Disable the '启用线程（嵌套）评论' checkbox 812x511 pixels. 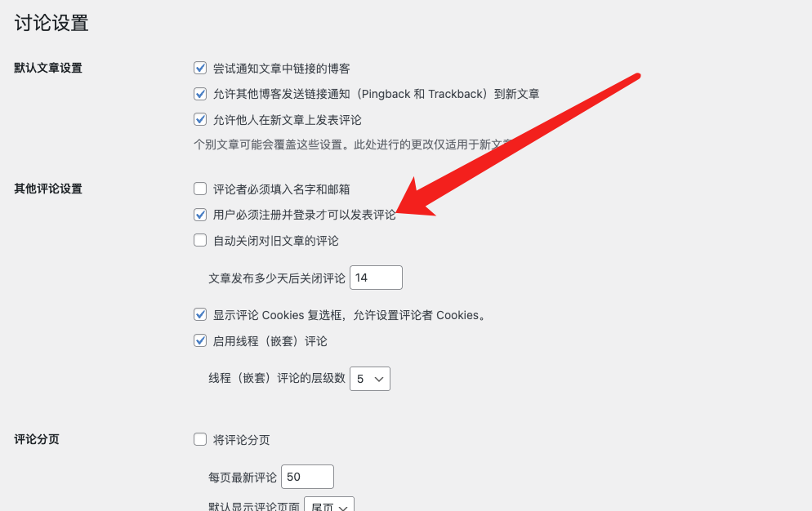[200, 340]
